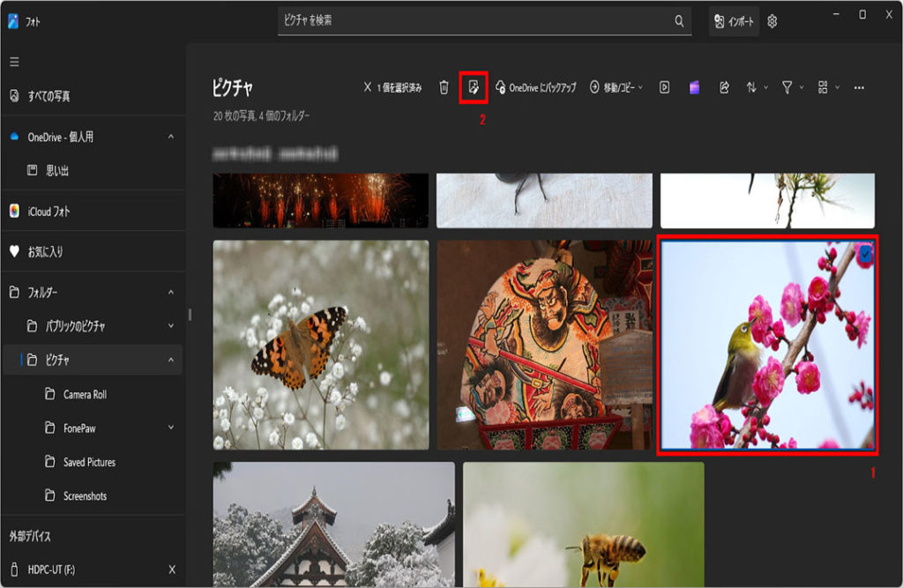
Task: Open the purple Clipchamp video icon
Action: click(x=695, y=87)
